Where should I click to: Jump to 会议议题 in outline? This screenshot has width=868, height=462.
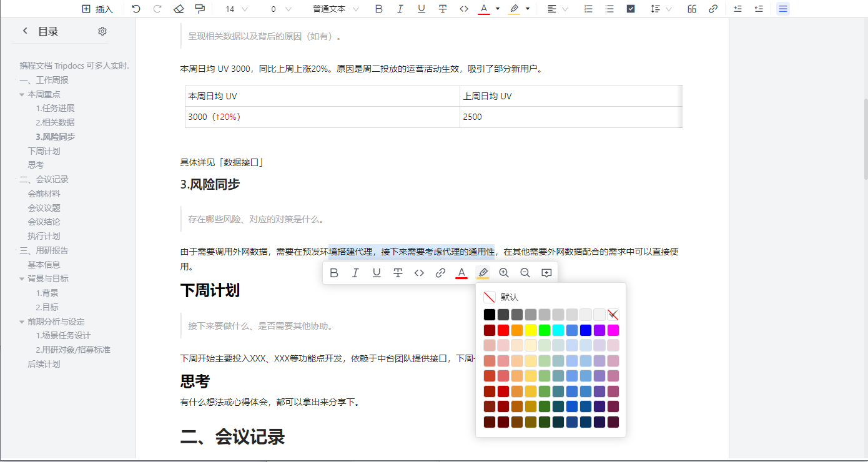pyautogui.click(x=44, y=208)
